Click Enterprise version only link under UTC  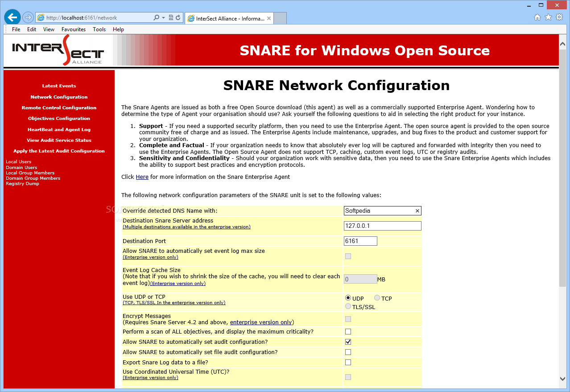click(x=150, y=378)
